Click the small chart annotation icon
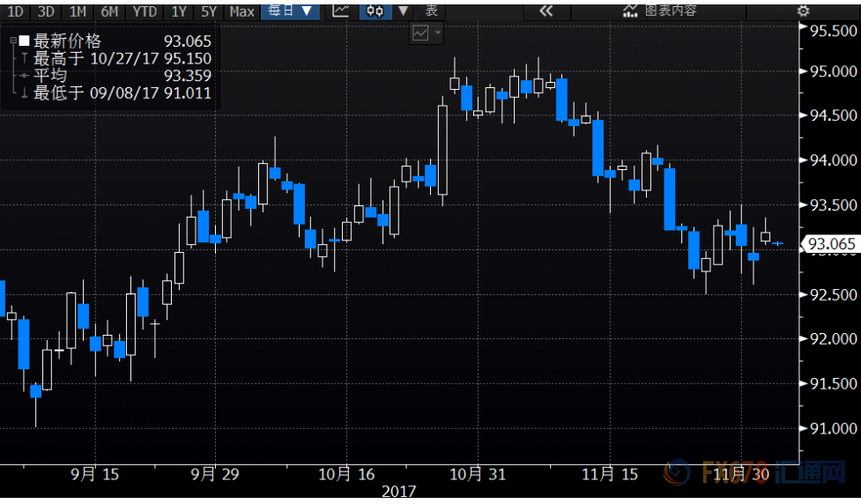The image size is (861, 504). [420, 33]
